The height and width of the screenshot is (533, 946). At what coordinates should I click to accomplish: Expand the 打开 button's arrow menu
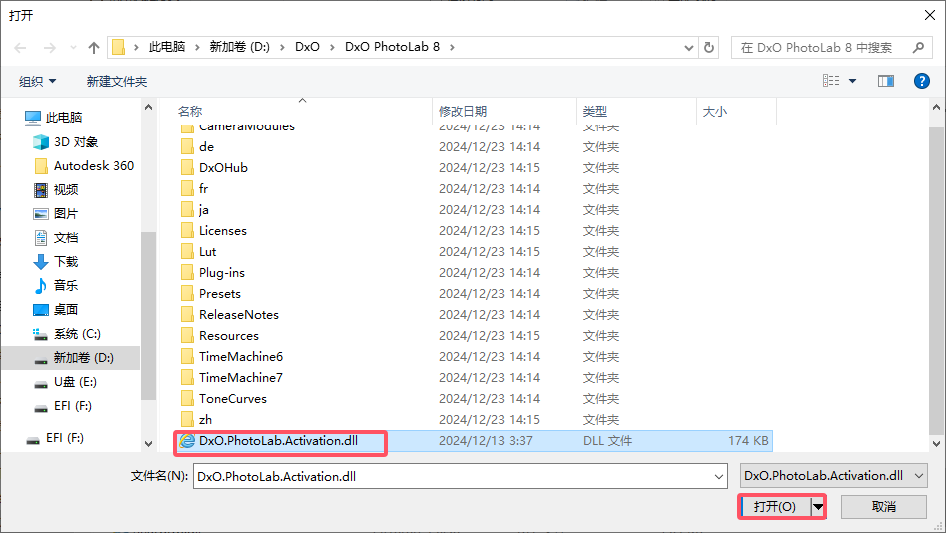point(818,506)
